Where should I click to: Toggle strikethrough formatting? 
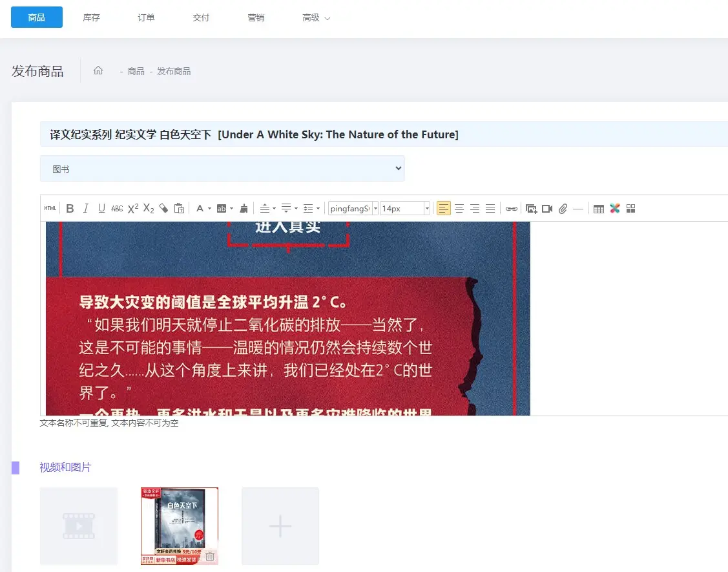117,208
